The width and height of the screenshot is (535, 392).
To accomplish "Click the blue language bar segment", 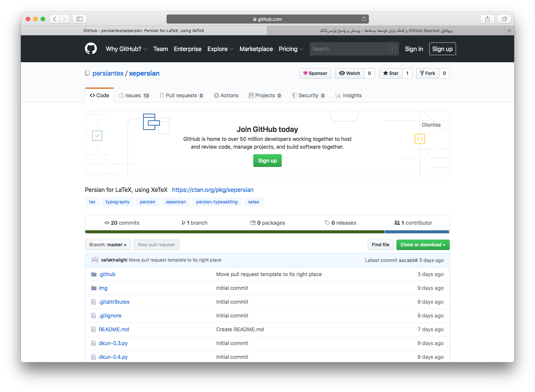I will tap(417, 232).
